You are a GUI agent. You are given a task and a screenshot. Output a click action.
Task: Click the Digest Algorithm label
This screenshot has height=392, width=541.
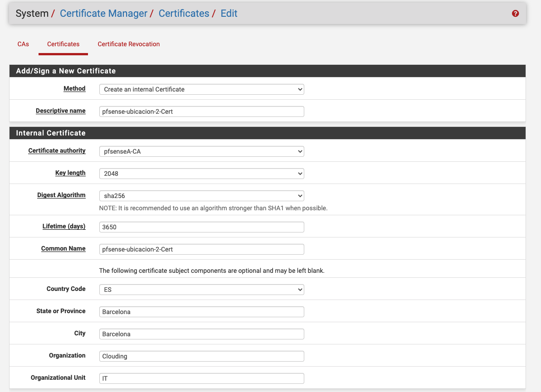pyautogui.click(x=61, y=195)
